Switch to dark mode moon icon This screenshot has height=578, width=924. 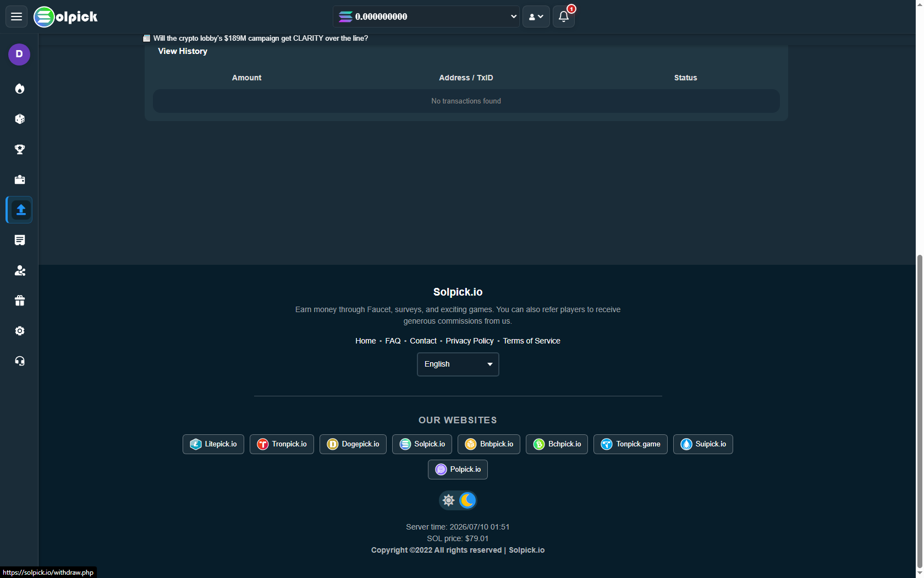(468, 500)
